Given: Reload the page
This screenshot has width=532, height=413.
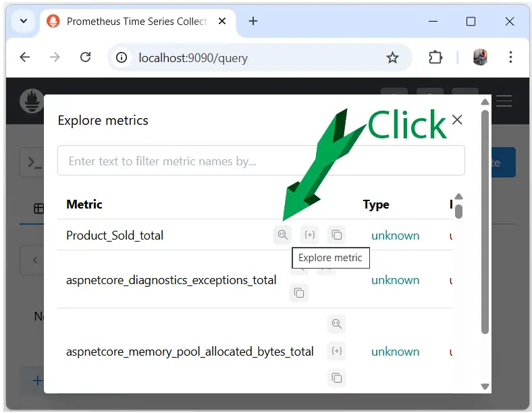Looking at the screenshot, I should tap(86, 57).
